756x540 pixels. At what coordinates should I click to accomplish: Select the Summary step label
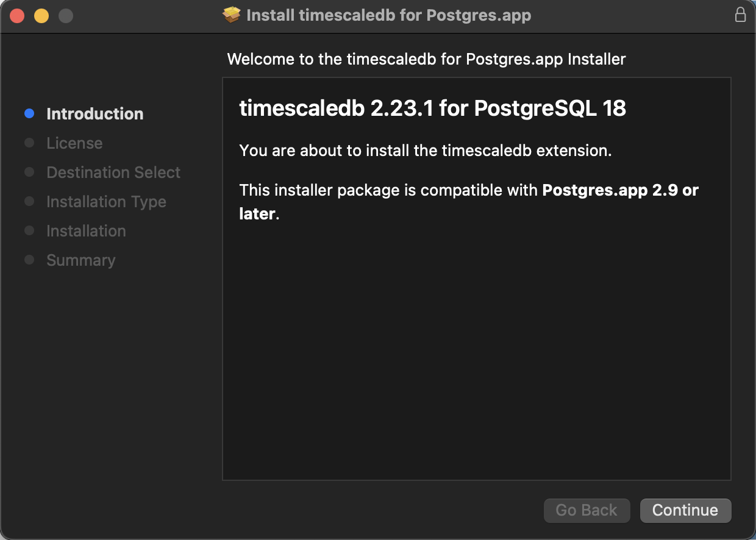click(x=80, y=260)
